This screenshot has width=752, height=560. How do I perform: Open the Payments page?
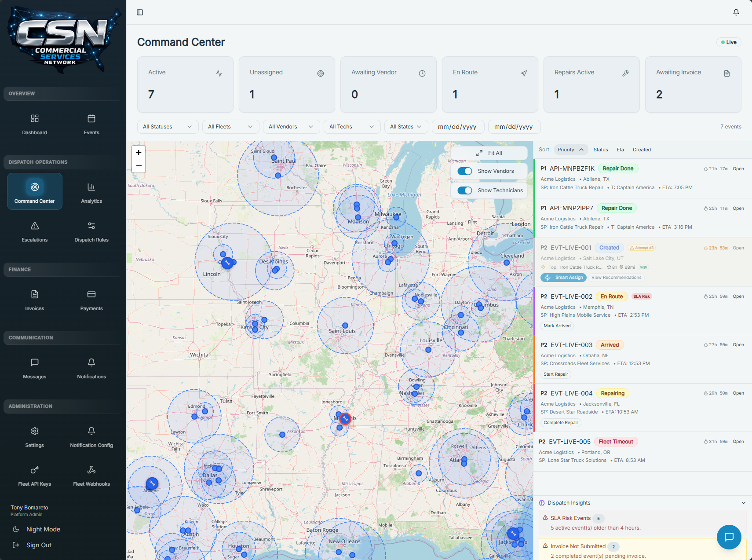[91, 299]
